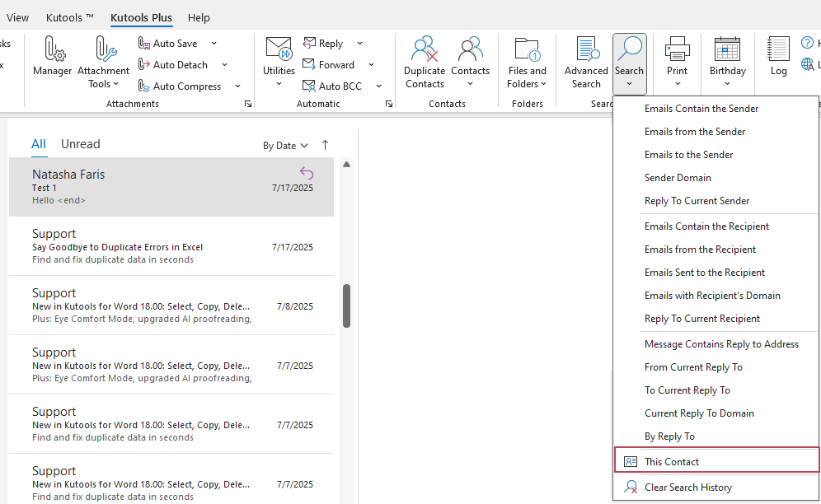Expand the Utilities dropdown chevron
821x504 pixels.
tap(279, 84)
